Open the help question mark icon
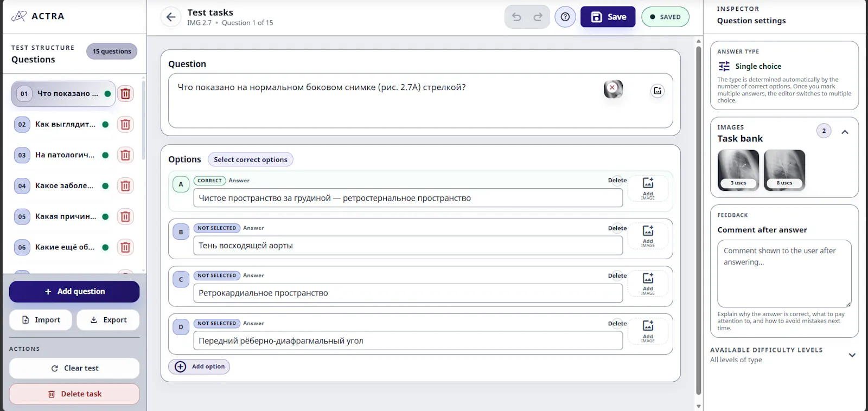Image resolution: width=868 pixels, height=411 pixels. [565, 17]
